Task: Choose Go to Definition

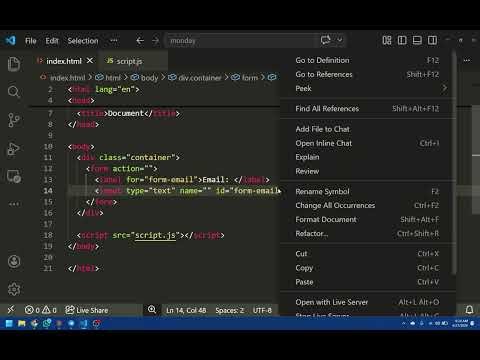Action: (367, 60)
